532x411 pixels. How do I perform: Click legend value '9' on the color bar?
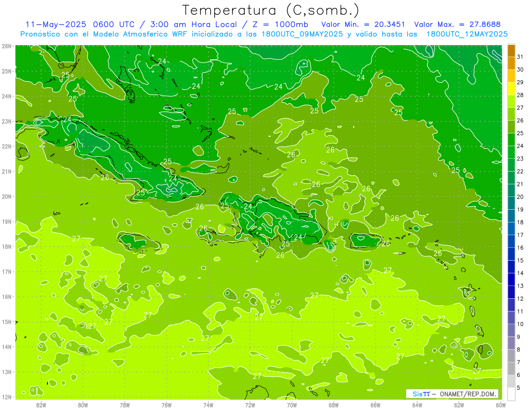tap(519, 337)
